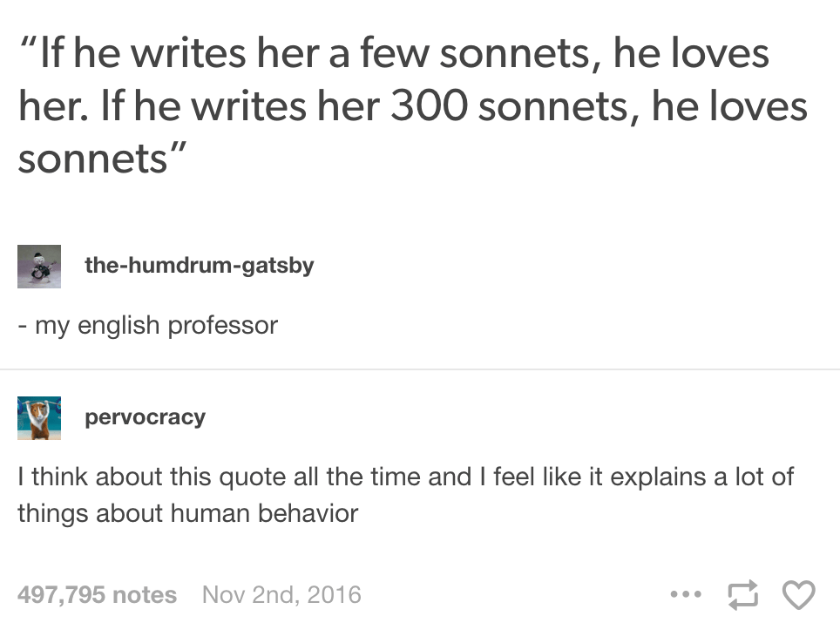This screenshot has height=643, width=840.
Task: Click the phrase "explains a lot of"
Action: pos(701,477)
